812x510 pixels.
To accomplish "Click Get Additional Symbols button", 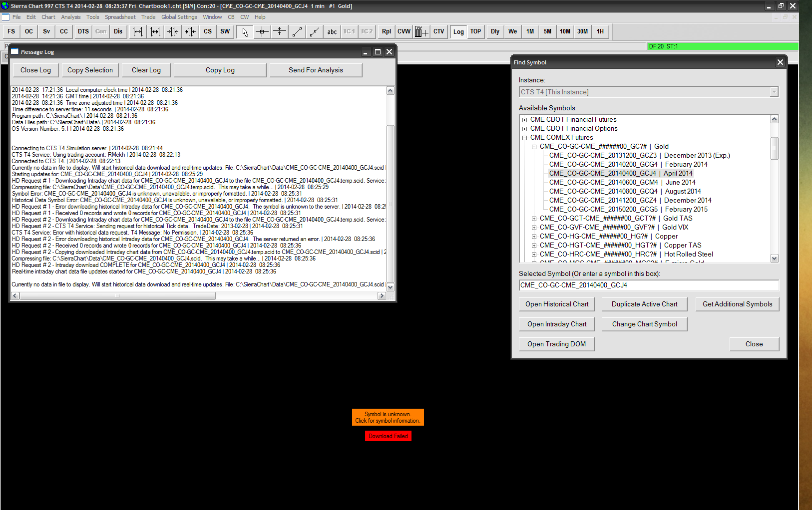I will click(x=738, y=304).
